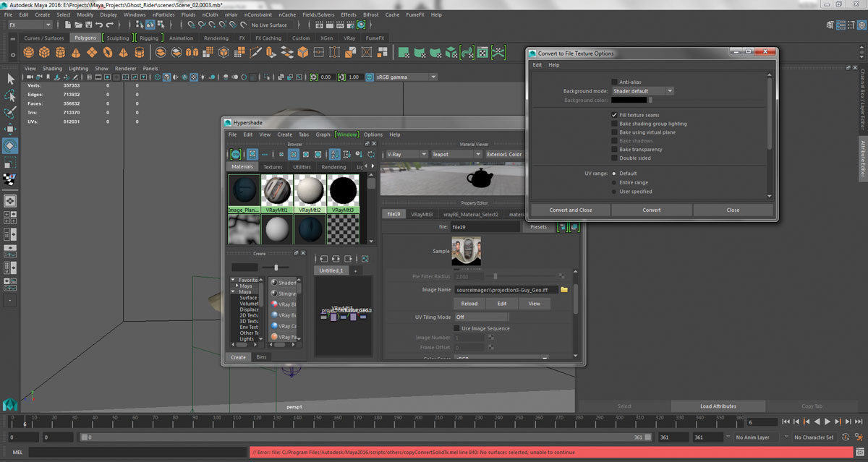Check the Double sided option
868x462 pixels.
(614, 158)
